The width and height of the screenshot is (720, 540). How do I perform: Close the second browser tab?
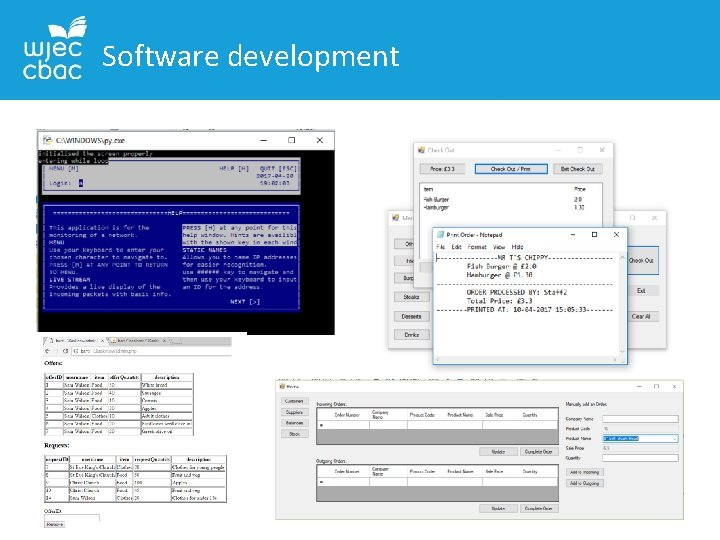pos(164,341)
